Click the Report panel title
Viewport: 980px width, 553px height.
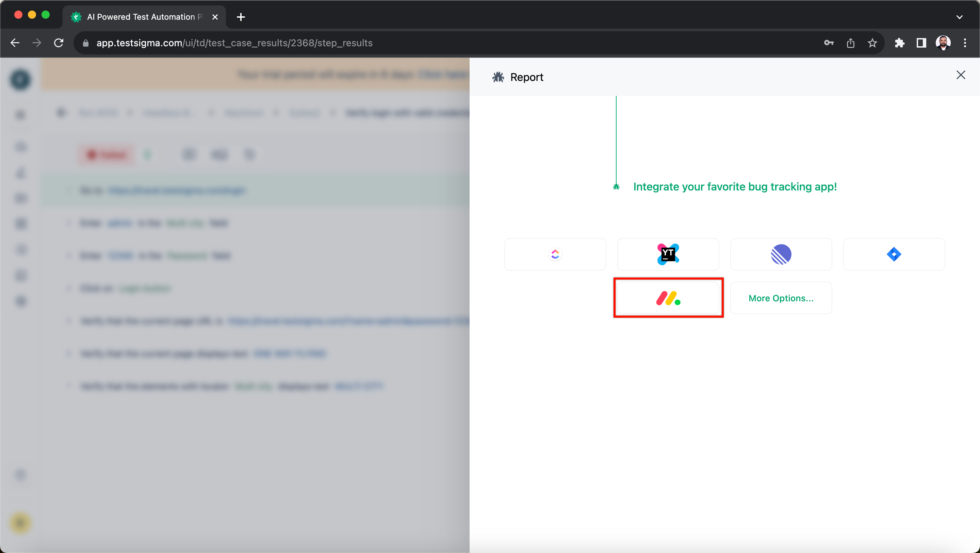[526, 77]
